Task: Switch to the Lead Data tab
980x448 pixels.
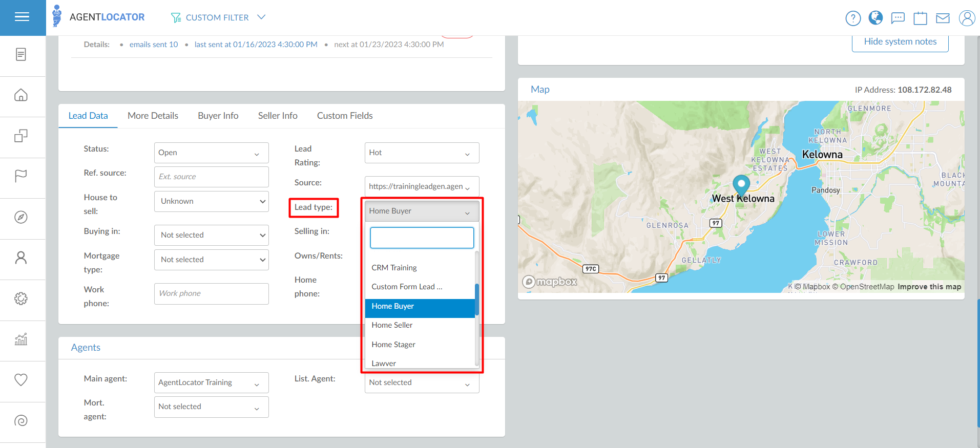Action: click(88, 116)
